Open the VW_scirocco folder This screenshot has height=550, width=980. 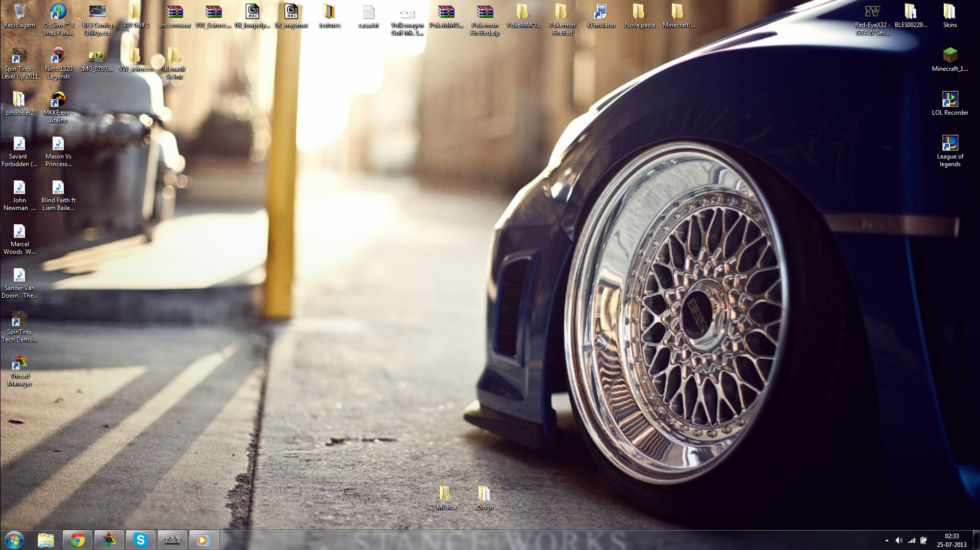(136, 60)
